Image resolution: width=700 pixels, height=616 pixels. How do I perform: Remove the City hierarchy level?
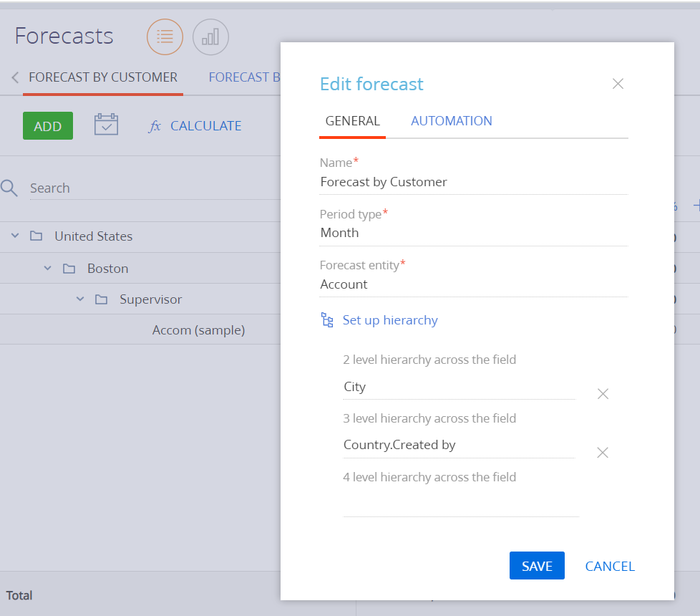pyautogui.click(x=603, y=394)
